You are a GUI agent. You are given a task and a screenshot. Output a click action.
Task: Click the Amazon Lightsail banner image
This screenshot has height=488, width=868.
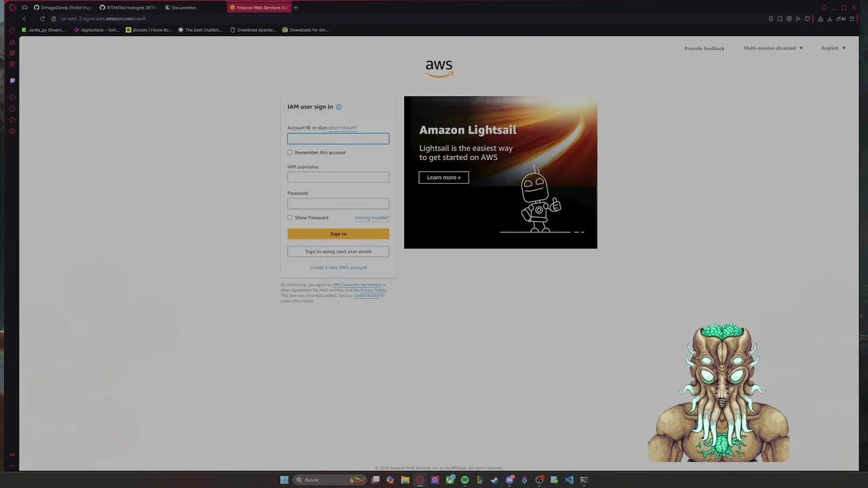pyautogui.click(x=500, y=172)
